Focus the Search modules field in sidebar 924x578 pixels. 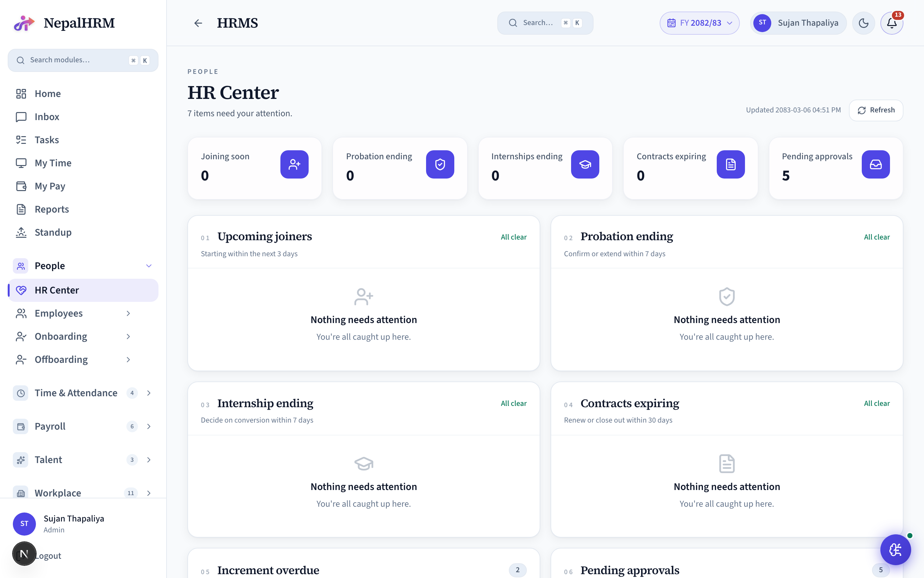click(x=83, y=60)
